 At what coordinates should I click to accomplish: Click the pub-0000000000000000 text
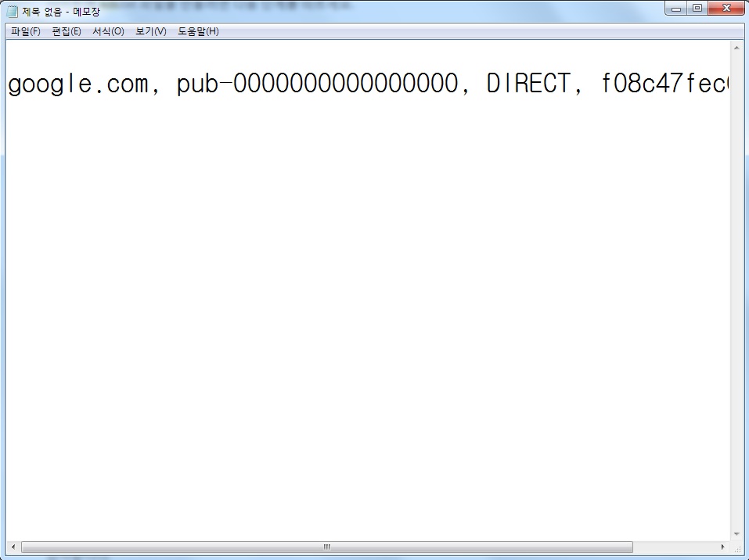[x=318, y=84]
